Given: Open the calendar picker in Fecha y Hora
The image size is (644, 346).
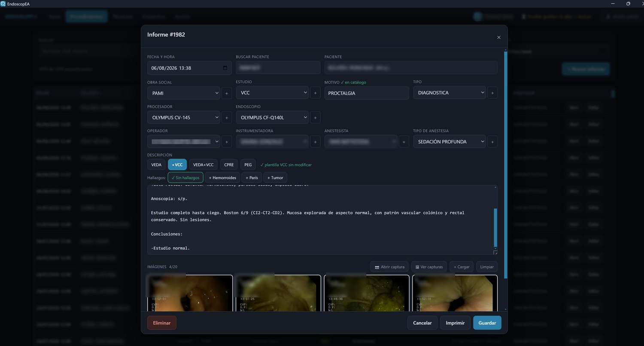Looking at the screenshot, I should (225, 68).
